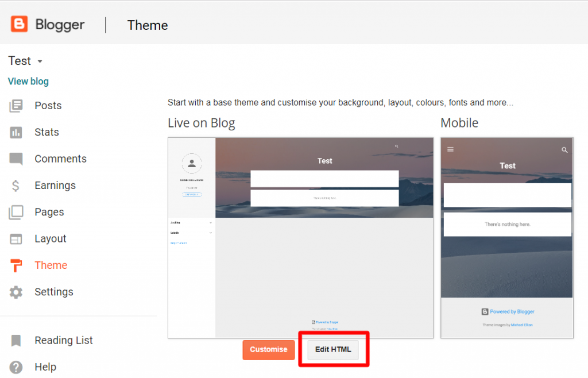
Task: Click the Edit HTML button
Action: pyautogui.click(x=333, y=349)
